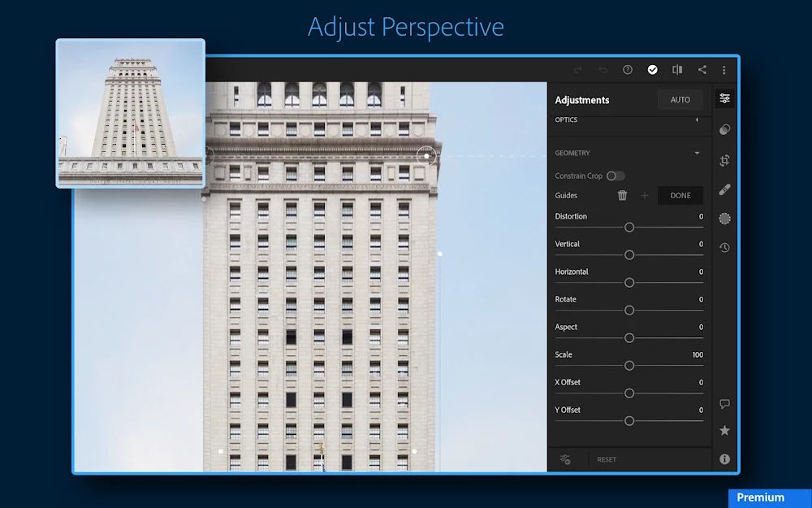Click the DONE button for Guides

(680, 195)
